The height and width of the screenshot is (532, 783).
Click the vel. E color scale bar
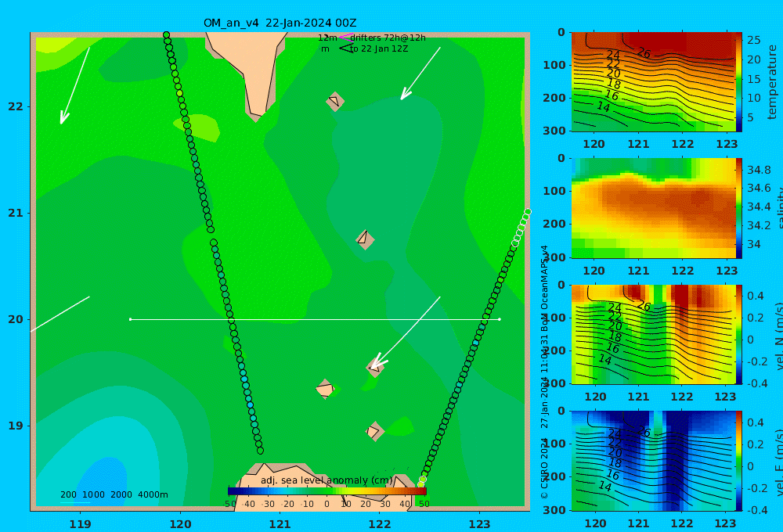pyautogui.click(x=739, y=461)
